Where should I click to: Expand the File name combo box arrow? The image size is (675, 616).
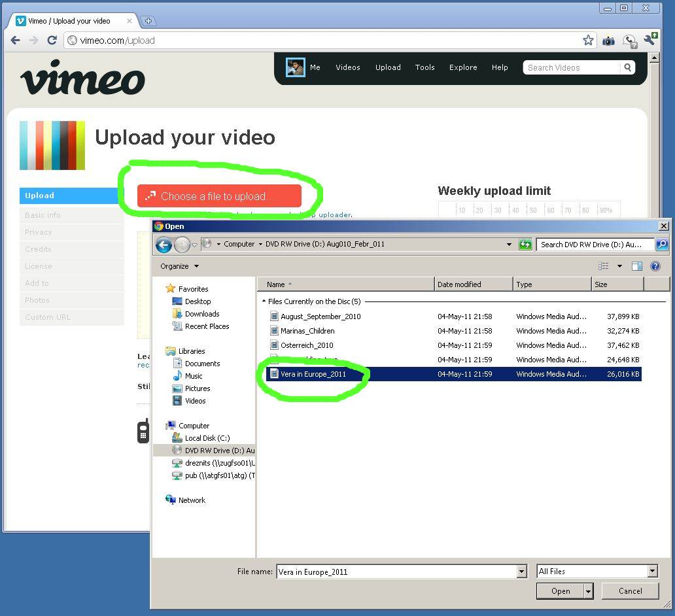521,572
